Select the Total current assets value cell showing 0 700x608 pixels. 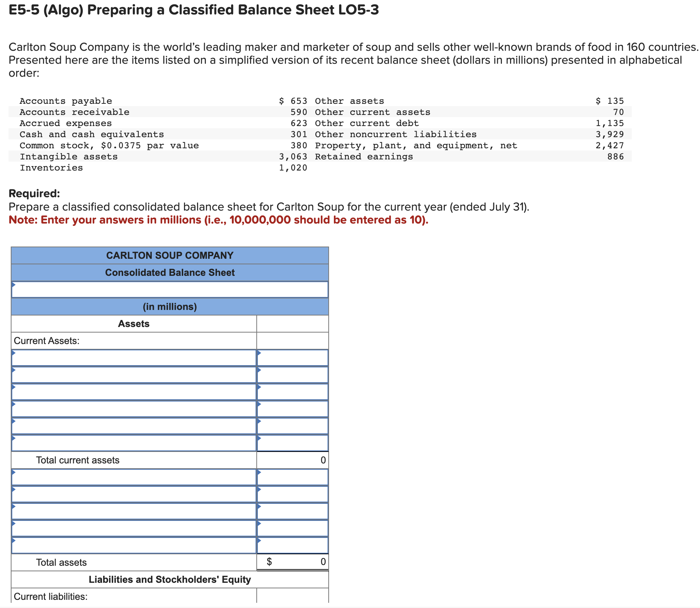pyautogui.click(x=292, y=460)
